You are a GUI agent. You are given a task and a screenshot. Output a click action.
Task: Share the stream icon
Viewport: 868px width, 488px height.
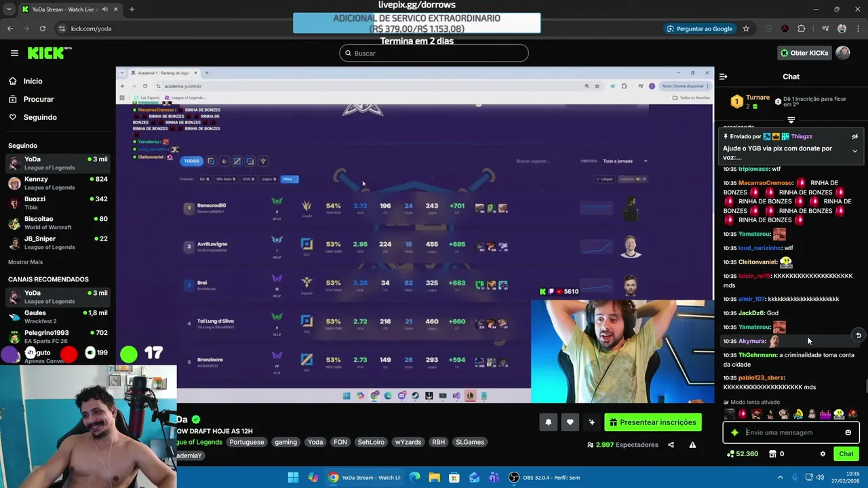[x=671, y=445]
